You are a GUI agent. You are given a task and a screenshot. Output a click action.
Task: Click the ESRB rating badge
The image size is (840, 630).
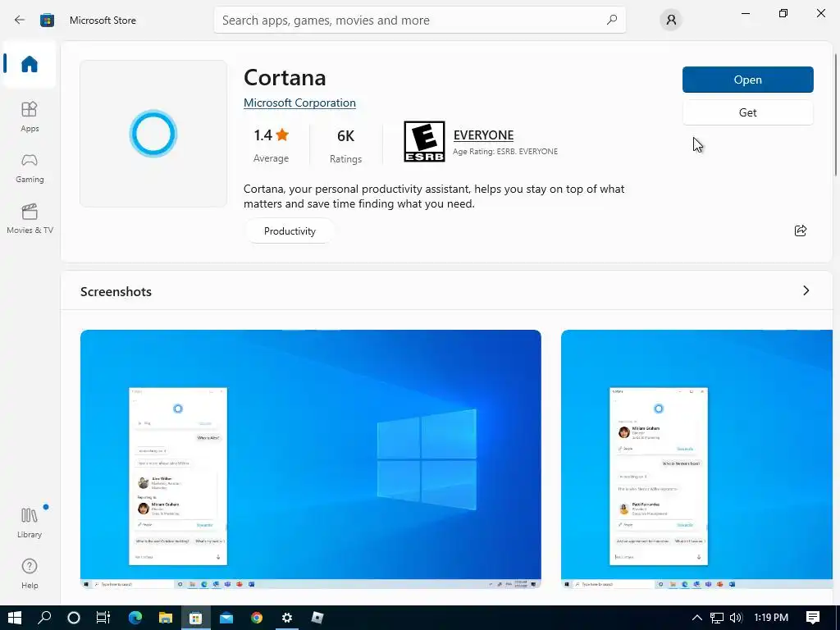[x=424, y=141]
